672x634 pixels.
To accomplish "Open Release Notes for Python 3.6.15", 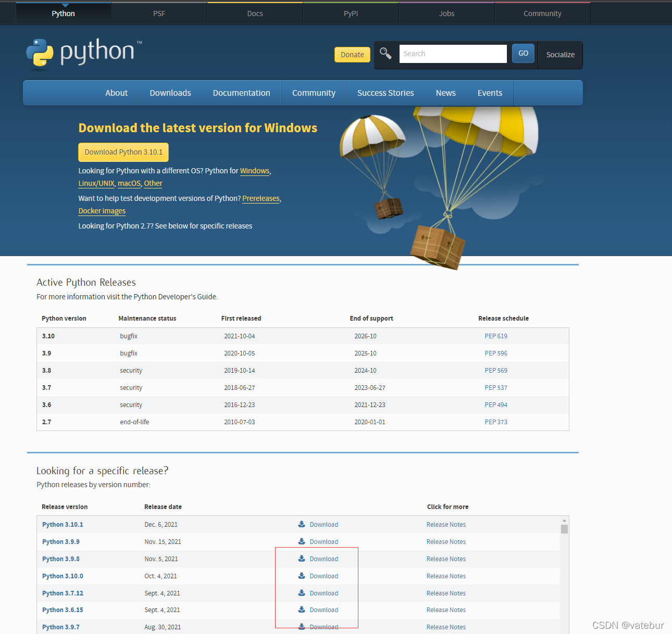I will 446,610.
